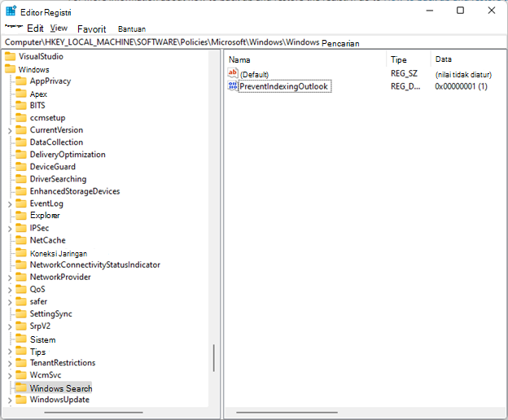Screen dimensions: 508x420
Task: Click the NetworkConnectivityStatusIndicator folder icon
Action: click(21, 265)
